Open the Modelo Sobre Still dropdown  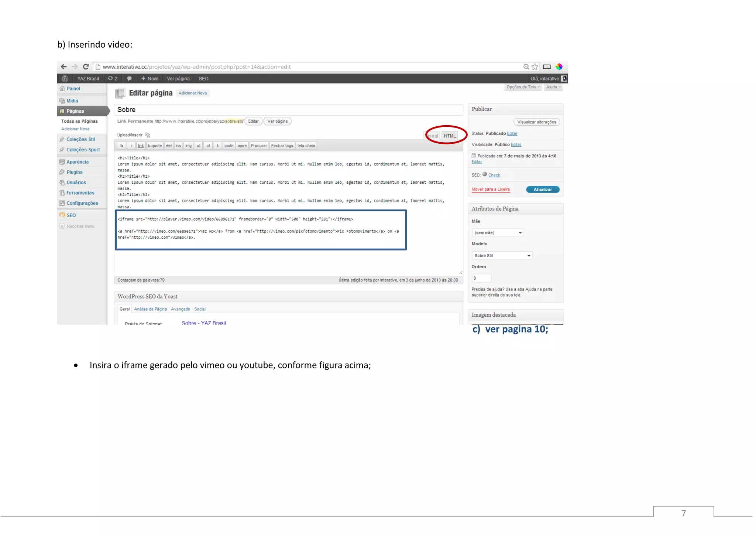(502, 256)
